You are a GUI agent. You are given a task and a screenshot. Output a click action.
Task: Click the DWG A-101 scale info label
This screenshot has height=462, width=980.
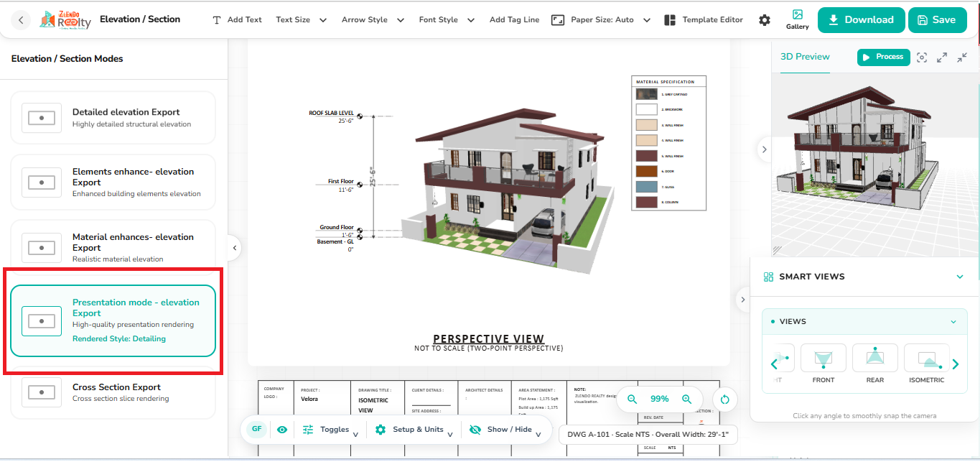click(648, 434)
